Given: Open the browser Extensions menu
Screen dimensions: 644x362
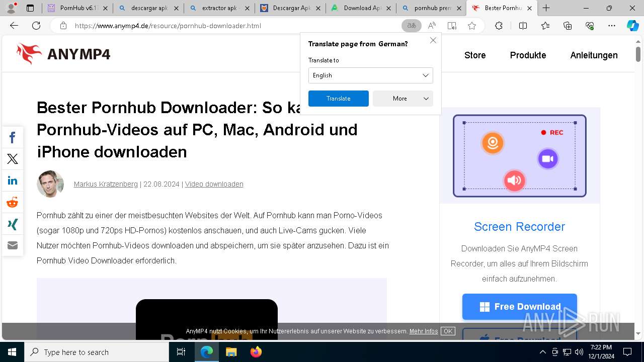Looking at the screenshot, I should click(x=499, y=26).
